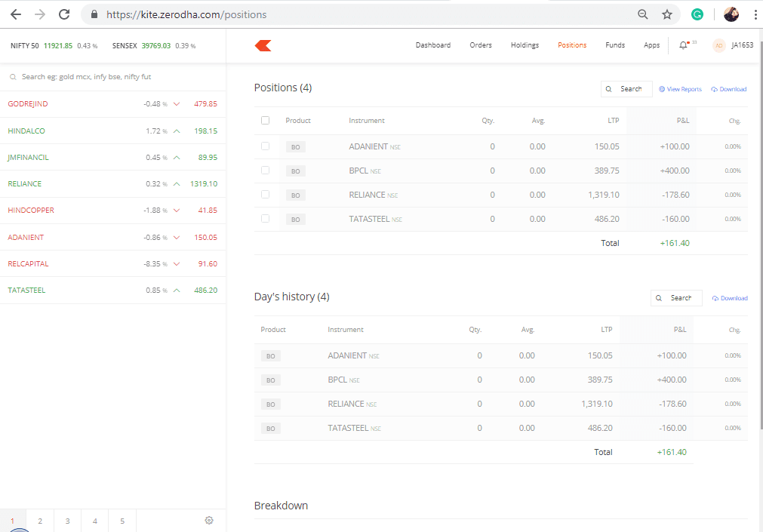Click the GODREJIND down chevron
The image size is (763, 532).
(177, 104)
